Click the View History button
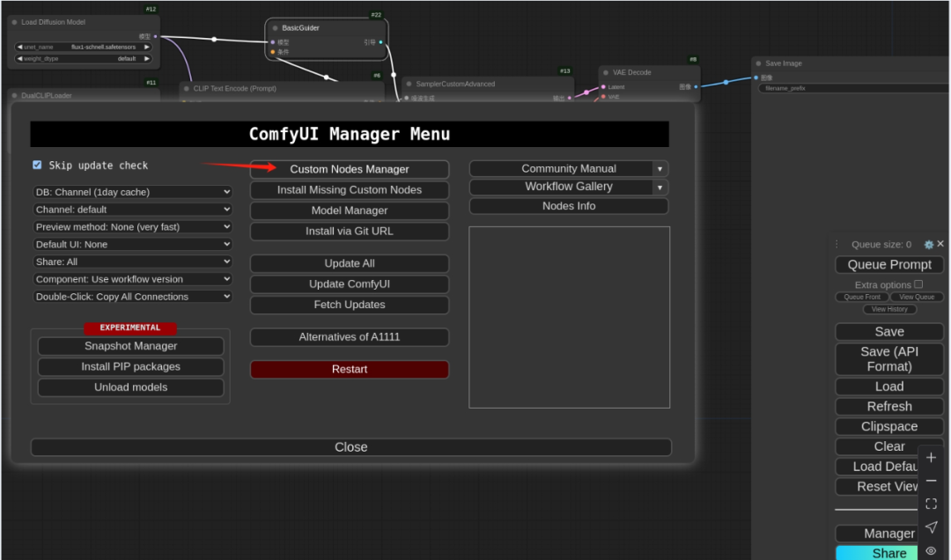Image resolution: width=951 pixels, height=560 pixels. (889, 309)
